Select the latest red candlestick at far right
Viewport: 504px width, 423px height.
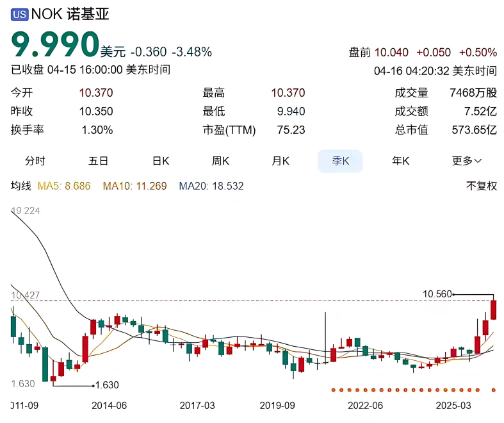click(x=494, y=309)
